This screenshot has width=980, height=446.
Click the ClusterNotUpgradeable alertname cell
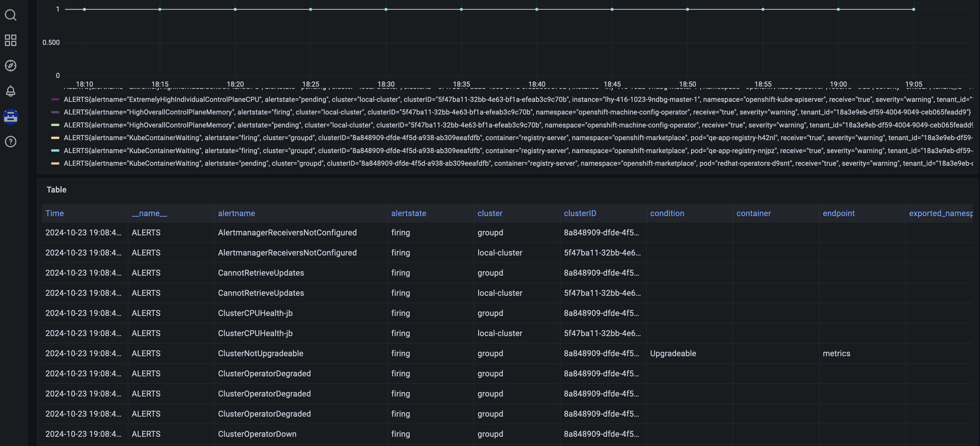click(261, 354)
